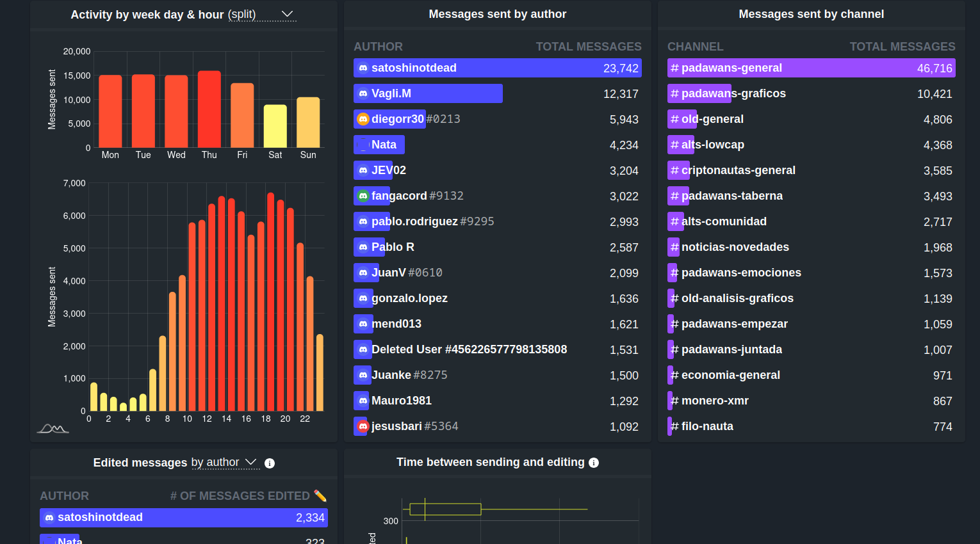980x544 pixels.
Task: Click the hash icon of padawans-general
Action: (674, 68)
